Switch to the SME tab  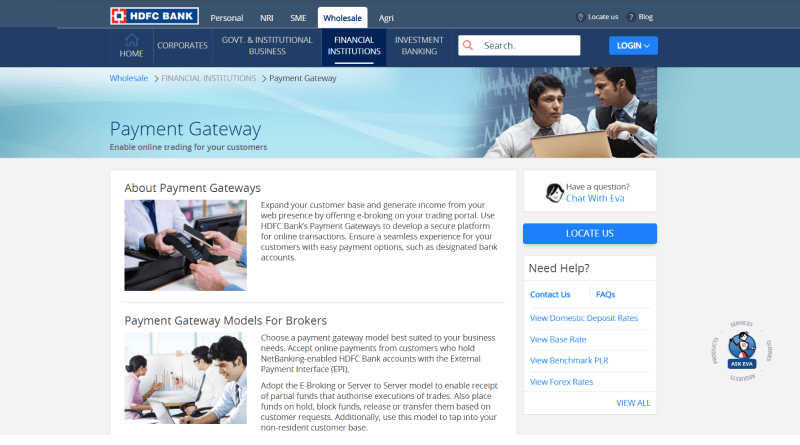click(x=298, y=18)
